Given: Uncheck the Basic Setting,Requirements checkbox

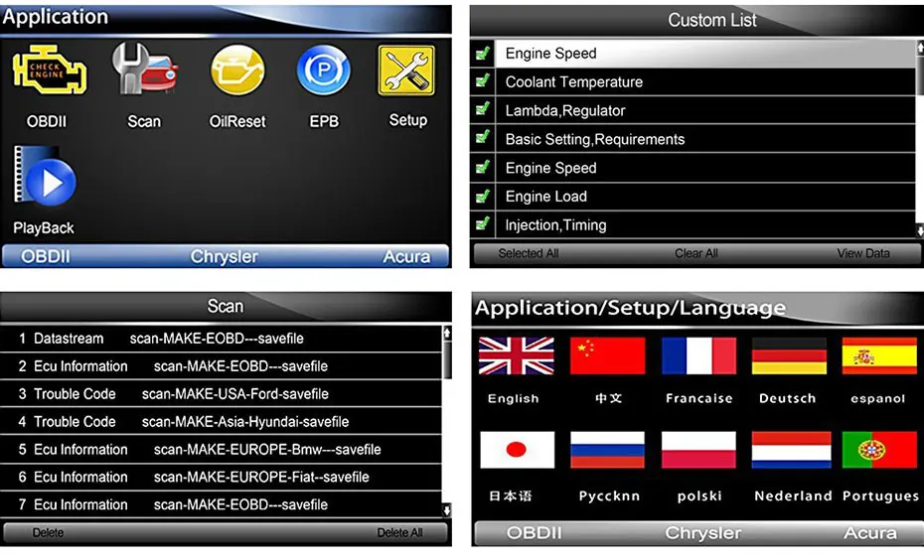Looking at the screenshot, I should [483, 138].
